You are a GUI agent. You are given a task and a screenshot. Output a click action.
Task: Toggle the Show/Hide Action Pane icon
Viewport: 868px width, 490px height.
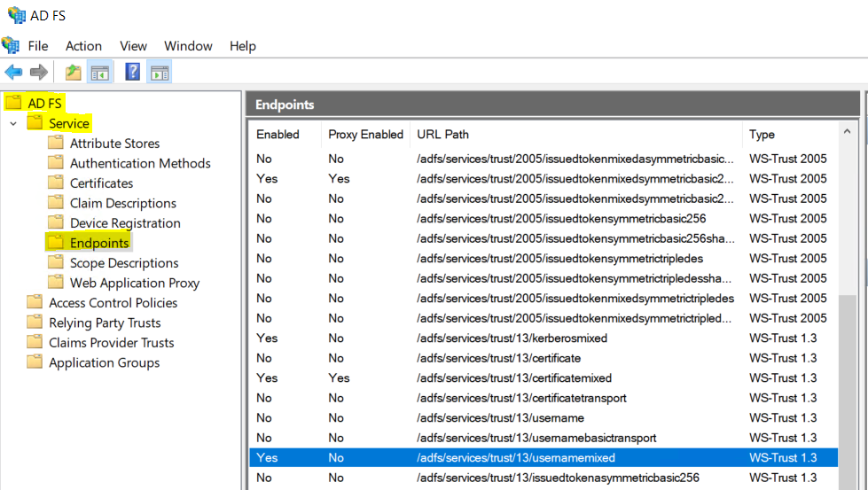(160, 72)
